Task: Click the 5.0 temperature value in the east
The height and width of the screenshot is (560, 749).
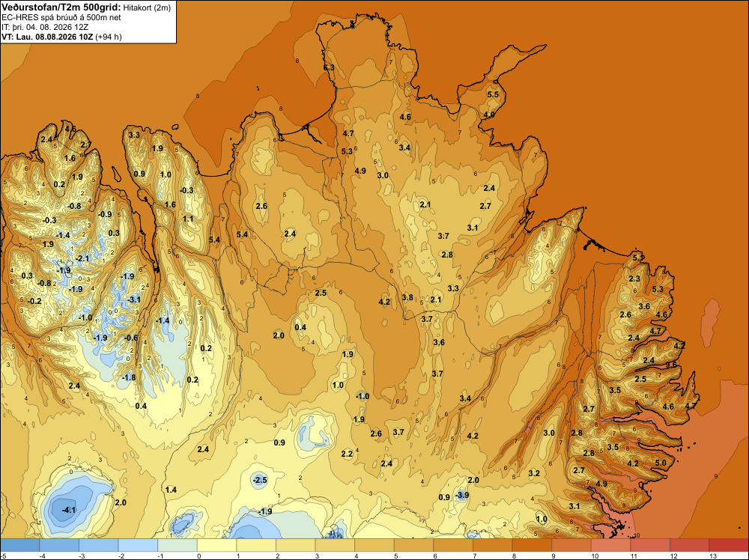Action: click(x=661, y=463)
